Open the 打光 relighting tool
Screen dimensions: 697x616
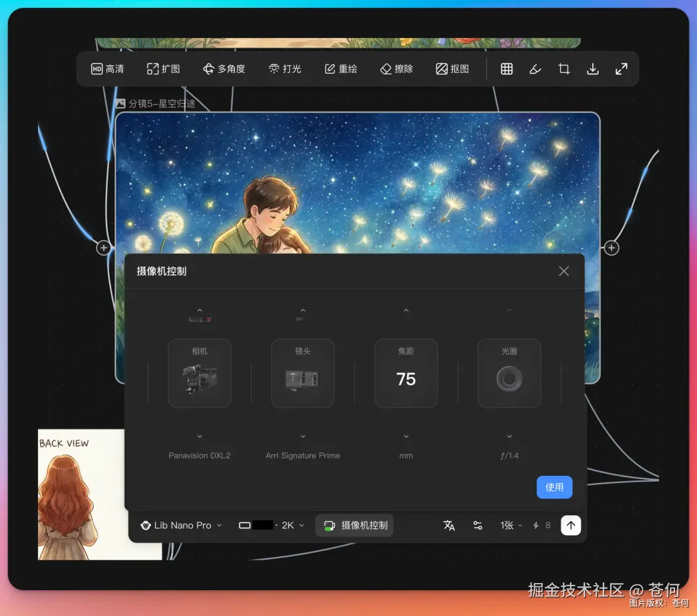click(285, 68)
